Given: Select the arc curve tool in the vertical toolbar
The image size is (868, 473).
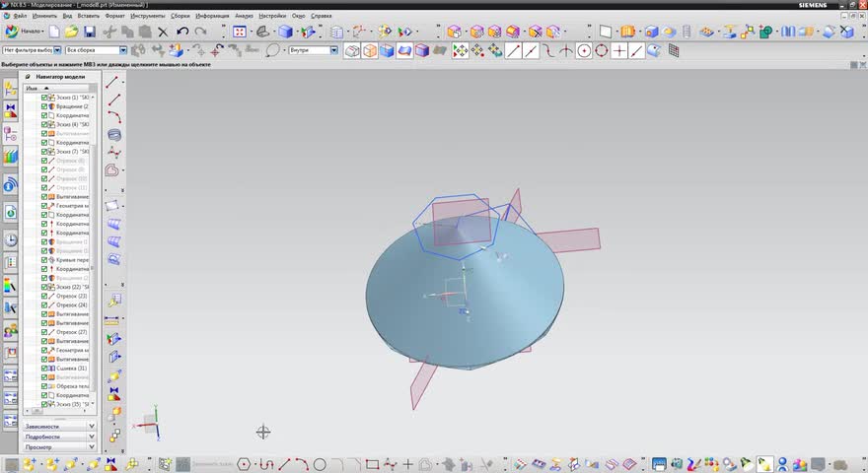Looking at the screenshot, I should point(114,117).
